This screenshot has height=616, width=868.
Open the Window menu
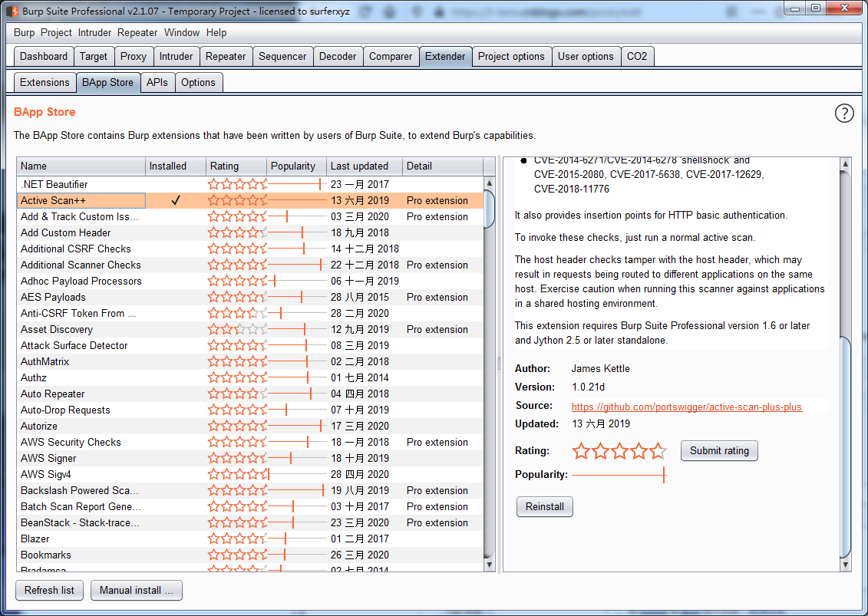point(182,33)
